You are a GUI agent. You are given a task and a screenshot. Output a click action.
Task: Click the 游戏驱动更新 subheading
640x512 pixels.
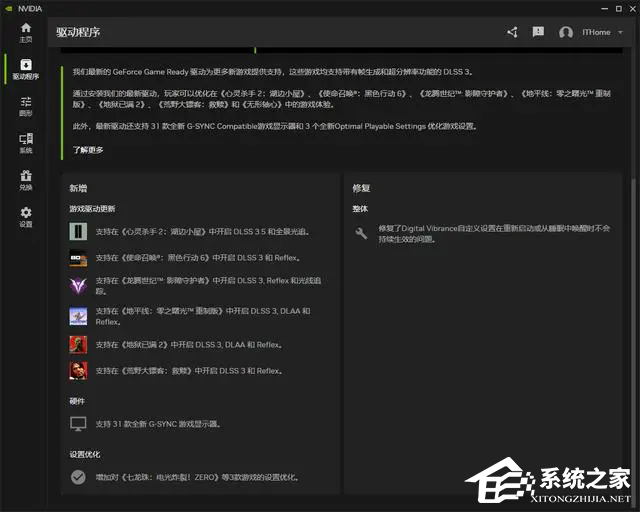pyautogui.click(x=92, y=209)
